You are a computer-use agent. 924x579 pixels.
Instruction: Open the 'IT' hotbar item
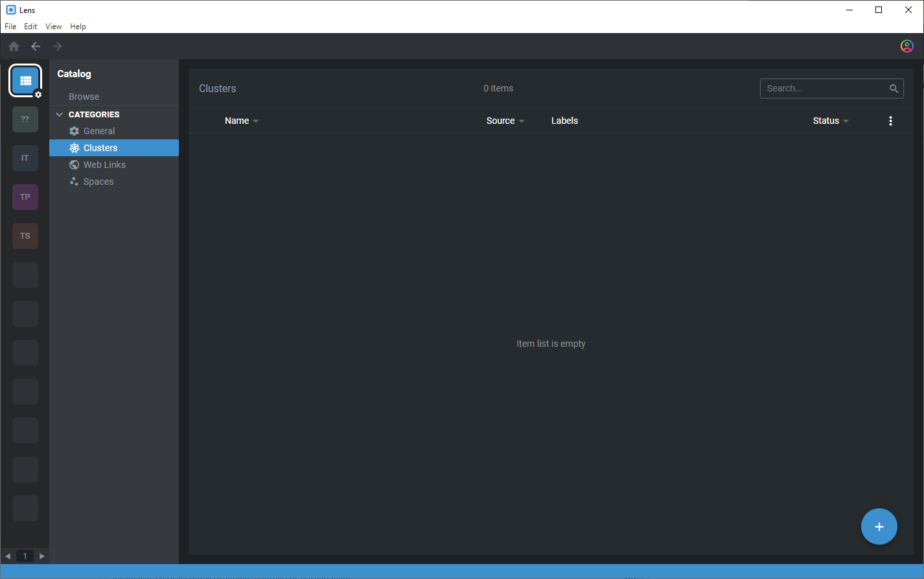[25, 158]
